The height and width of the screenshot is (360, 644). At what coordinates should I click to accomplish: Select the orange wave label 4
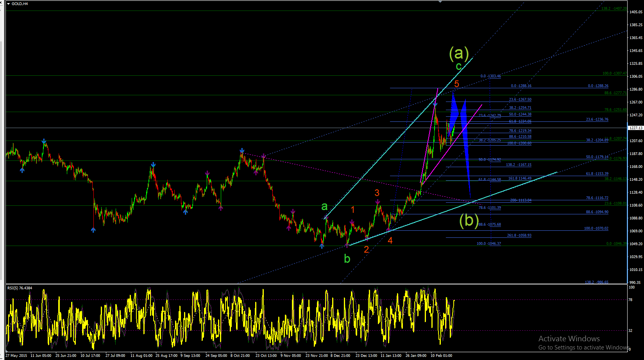click(x=390, y=241)
